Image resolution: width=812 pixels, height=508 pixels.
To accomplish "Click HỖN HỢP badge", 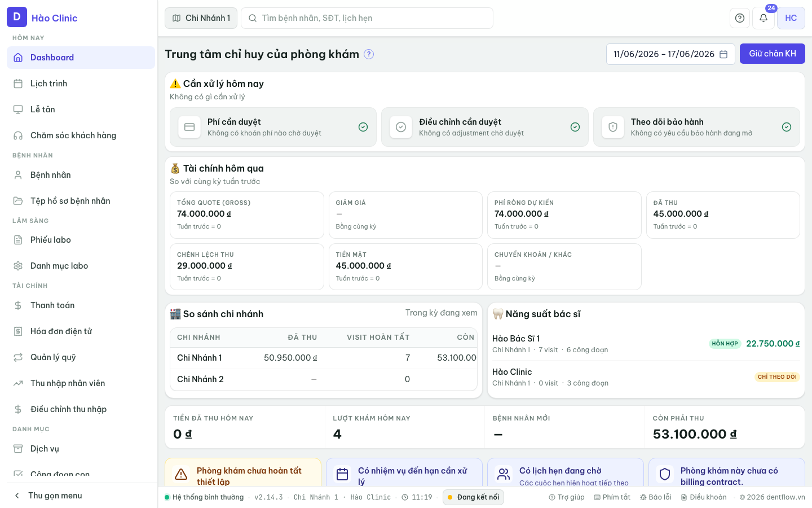I will tap(725, 344).
